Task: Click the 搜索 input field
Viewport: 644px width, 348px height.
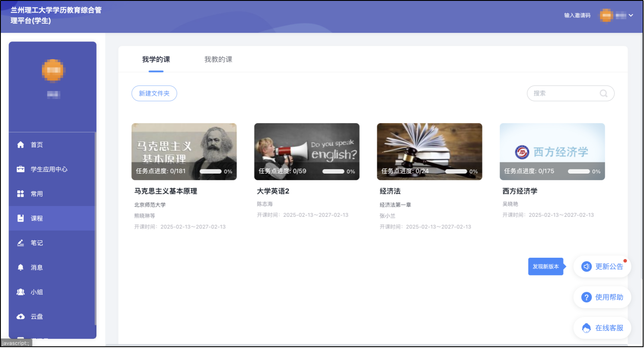Action: (x=564, y=93)
